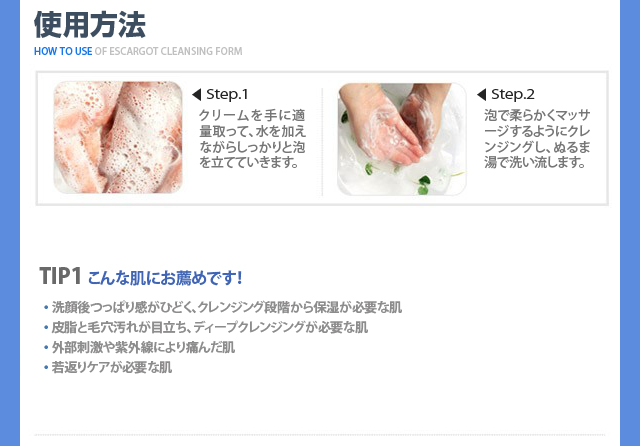Viewport: 640px width, 446px height.
Task: Click the blue こんな肌にお薦めです! headline
Action: (165, 278)
